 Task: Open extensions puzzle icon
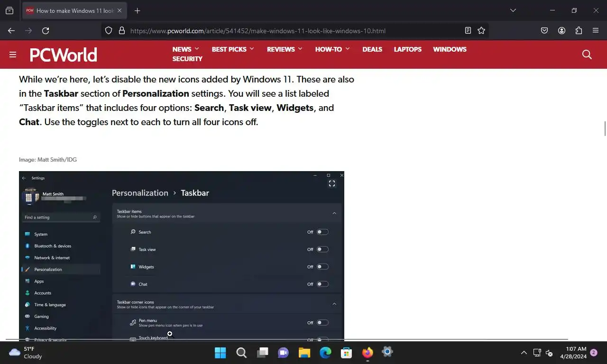click(579, 30)
